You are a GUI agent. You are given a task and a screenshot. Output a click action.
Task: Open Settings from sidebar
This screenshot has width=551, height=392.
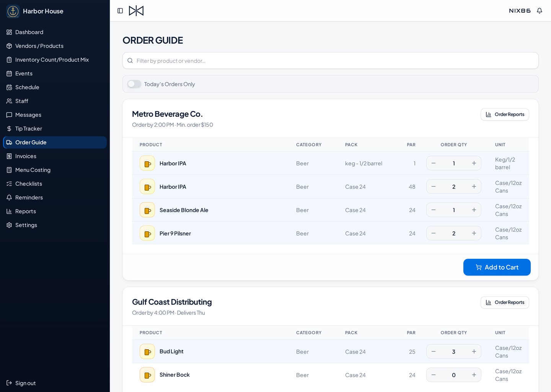click(x=55, y=225)
